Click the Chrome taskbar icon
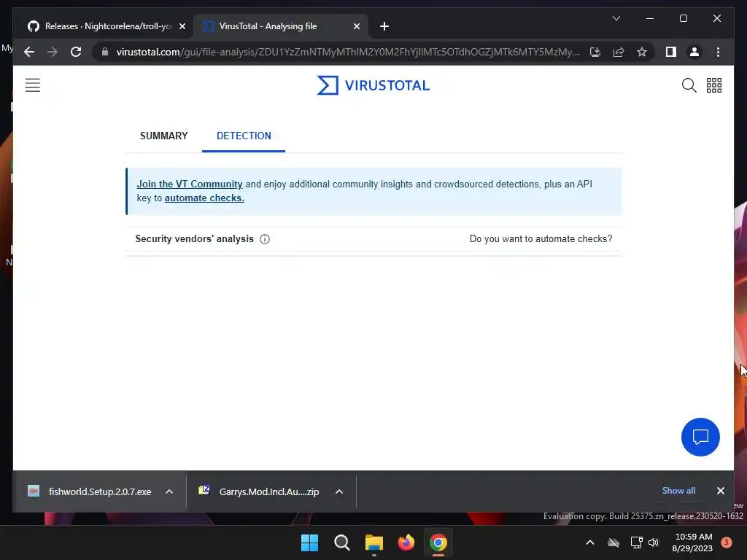 [438, 542]
